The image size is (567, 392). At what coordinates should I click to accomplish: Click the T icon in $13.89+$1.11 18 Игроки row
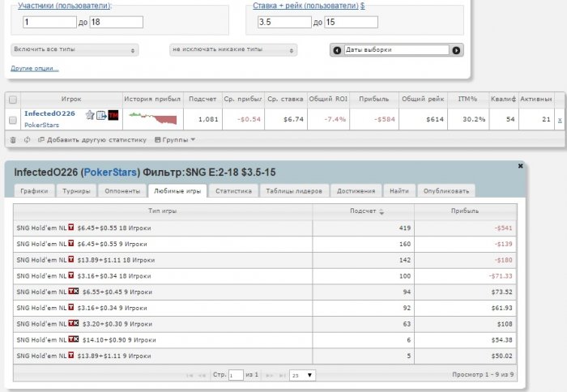(x=71, y=259)
